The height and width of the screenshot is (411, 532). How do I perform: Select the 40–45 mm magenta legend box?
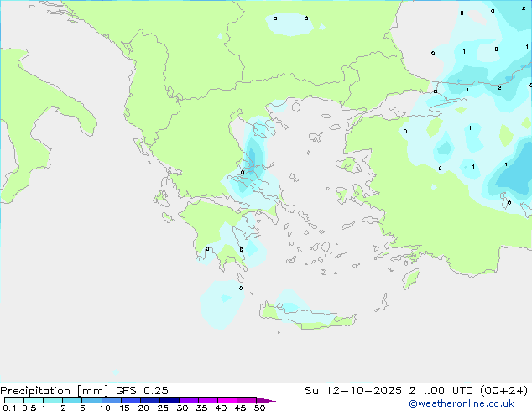[x=227, y=400]
